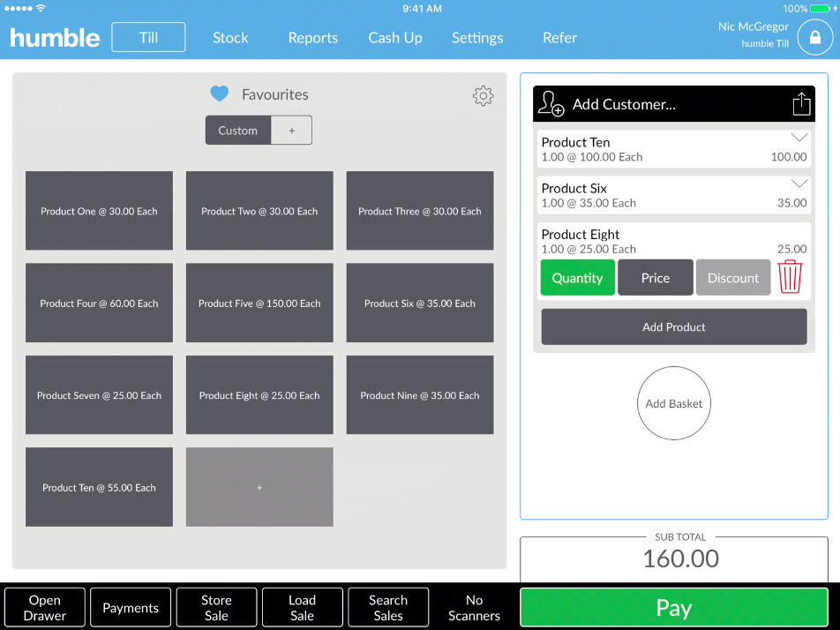Select the Custom favourites page
Screen dimensions: 840x630
tap(238, 131)
